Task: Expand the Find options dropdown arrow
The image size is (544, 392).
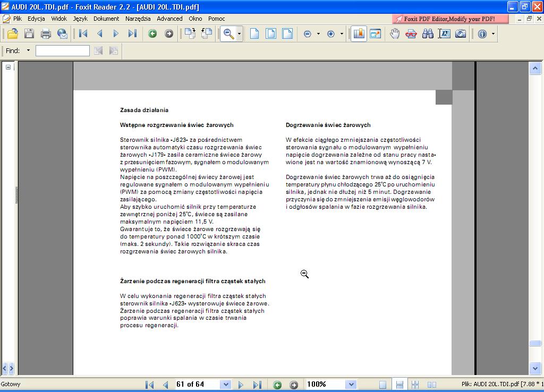Action: pyautogui.click(x=28, y=50)
